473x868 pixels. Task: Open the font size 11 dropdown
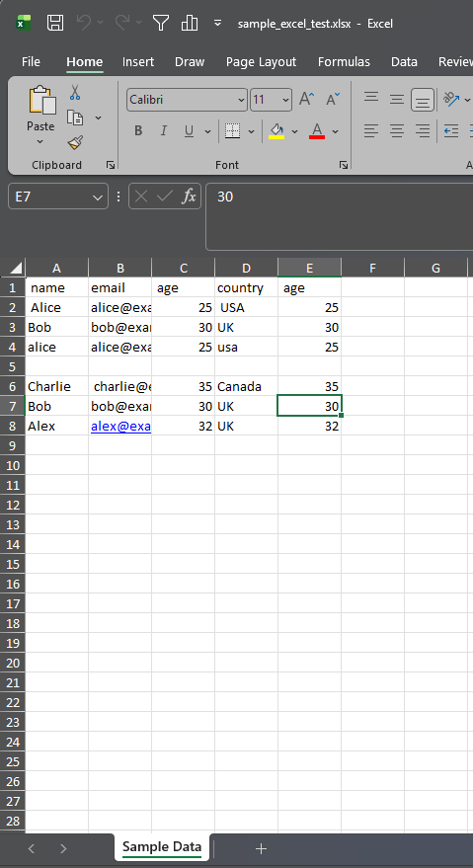285,100
